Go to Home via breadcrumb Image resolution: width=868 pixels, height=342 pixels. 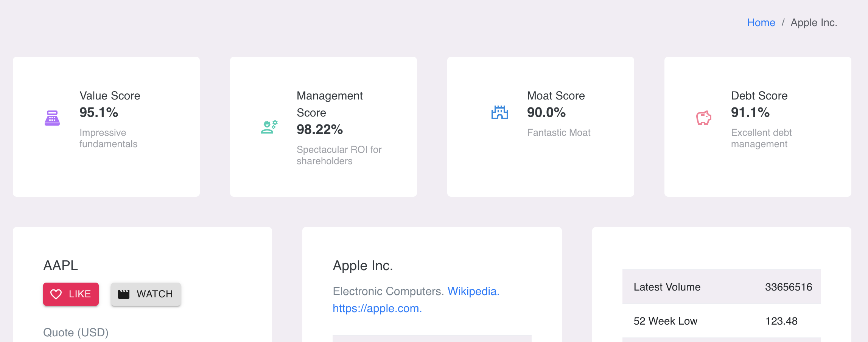point(761,23)
